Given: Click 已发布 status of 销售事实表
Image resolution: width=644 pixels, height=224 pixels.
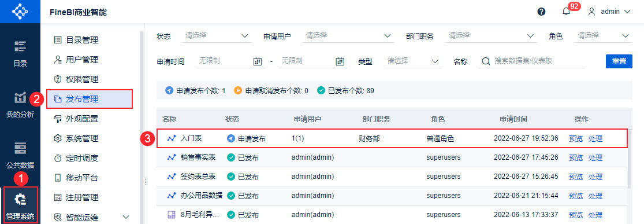Looking at the screenshot, I should coord(243,157).
